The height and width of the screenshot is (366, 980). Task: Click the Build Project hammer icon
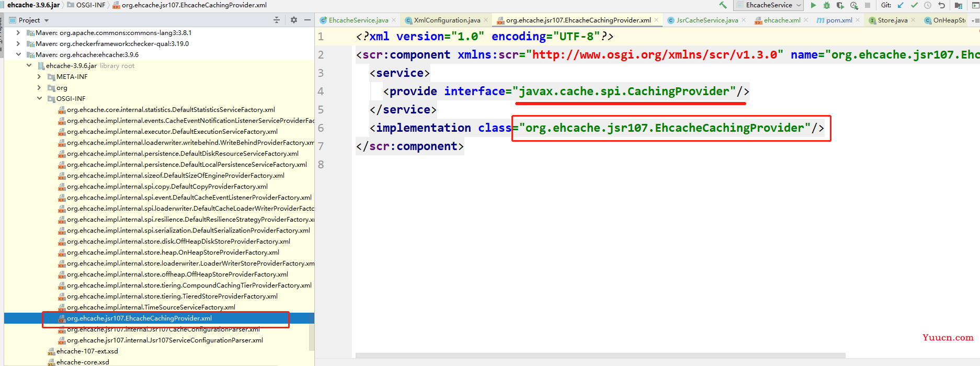(x=723, y=5)
